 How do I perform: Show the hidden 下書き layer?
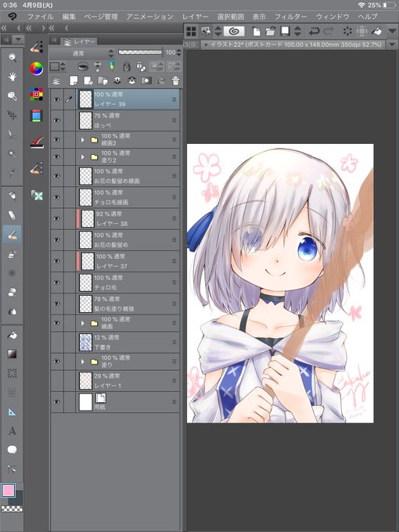(x=56, y=342)
